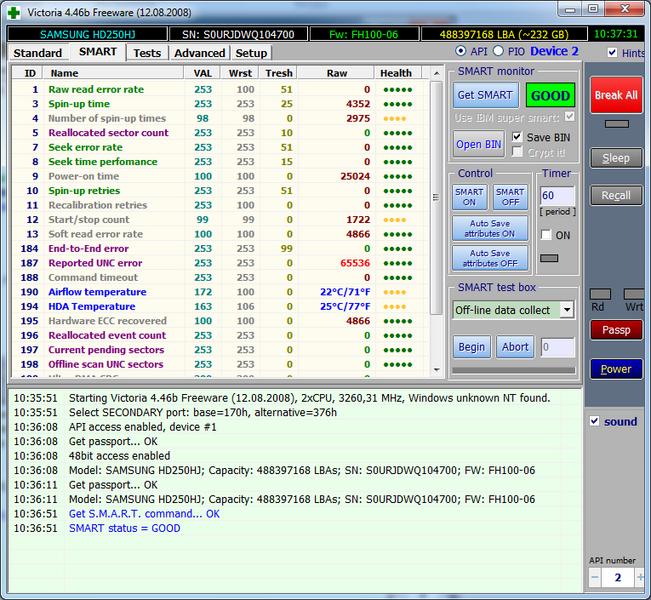Viewport: 651px width, 600px height.
Task: Click the SAMSUNG HD250HJ model field
Action: point(88,34)
